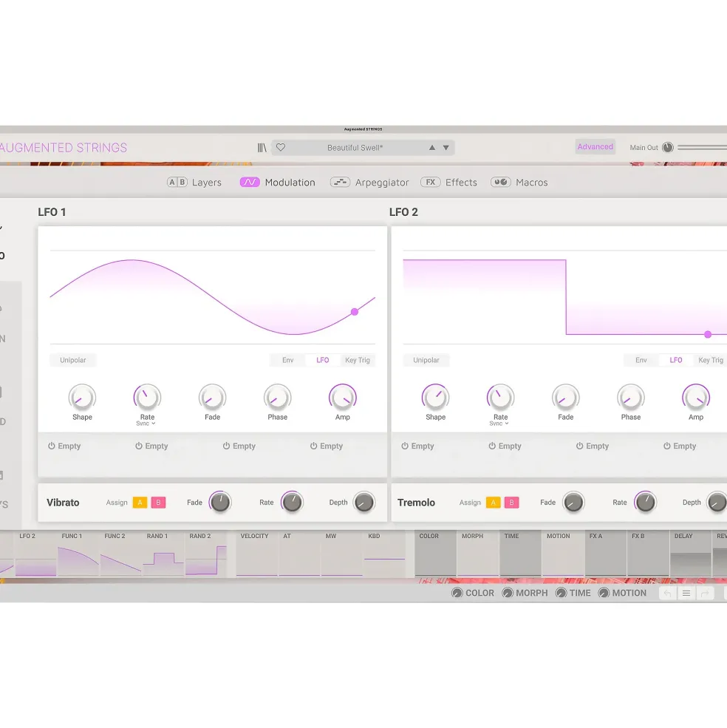This screenshot has width=727, height=728.
Task: Open fourth Empty destination slot of LFO 1
Action: 327,446
